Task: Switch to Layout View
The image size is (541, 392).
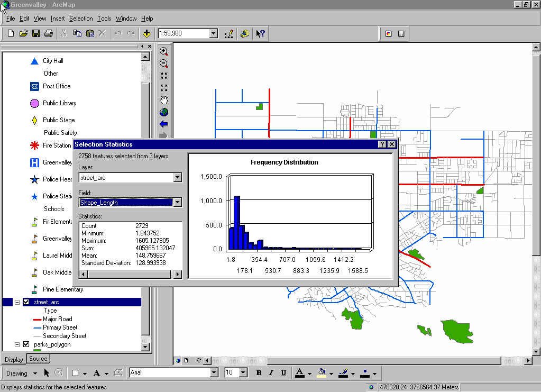Action: [186, 360]
